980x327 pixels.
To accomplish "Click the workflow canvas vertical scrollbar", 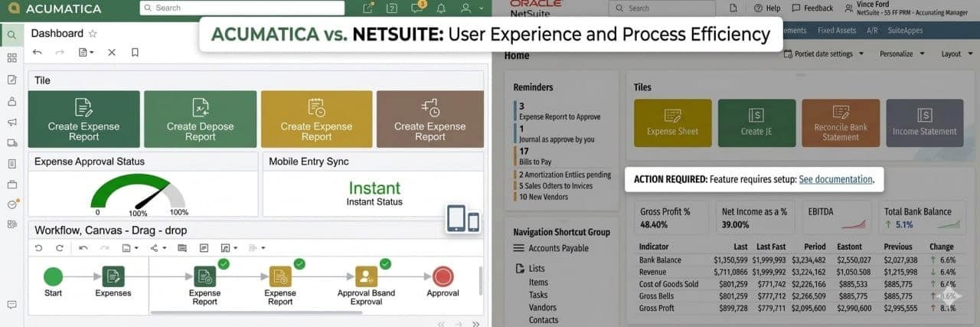I will (480, 280).
